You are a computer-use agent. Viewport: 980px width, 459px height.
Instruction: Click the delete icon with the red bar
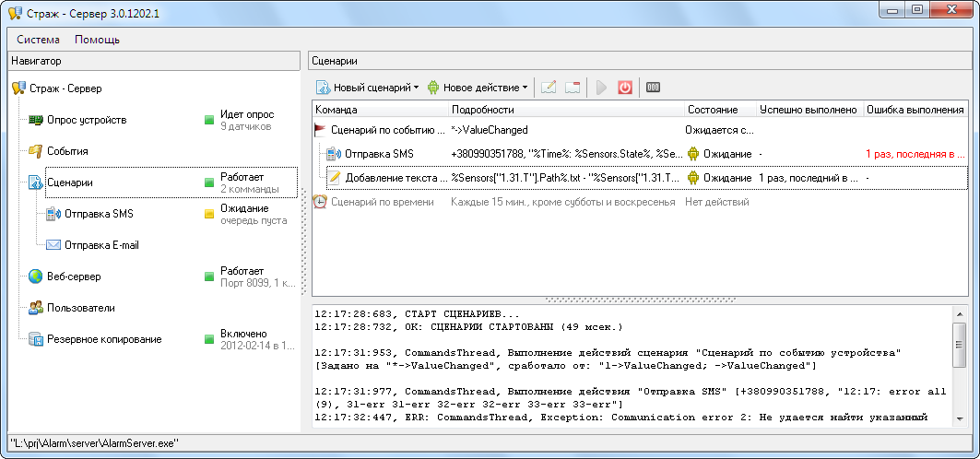tap(573, 88)
